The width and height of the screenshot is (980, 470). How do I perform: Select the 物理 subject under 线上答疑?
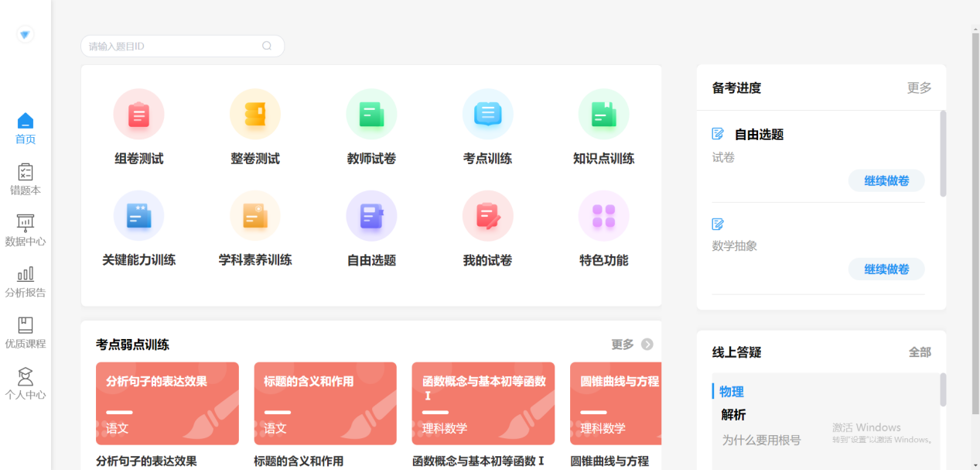click(730, 392)
